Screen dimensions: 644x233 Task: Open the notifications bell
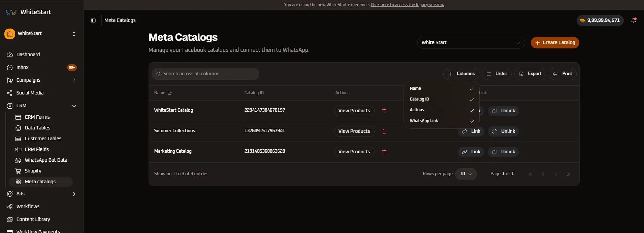(x=634, y=21)
